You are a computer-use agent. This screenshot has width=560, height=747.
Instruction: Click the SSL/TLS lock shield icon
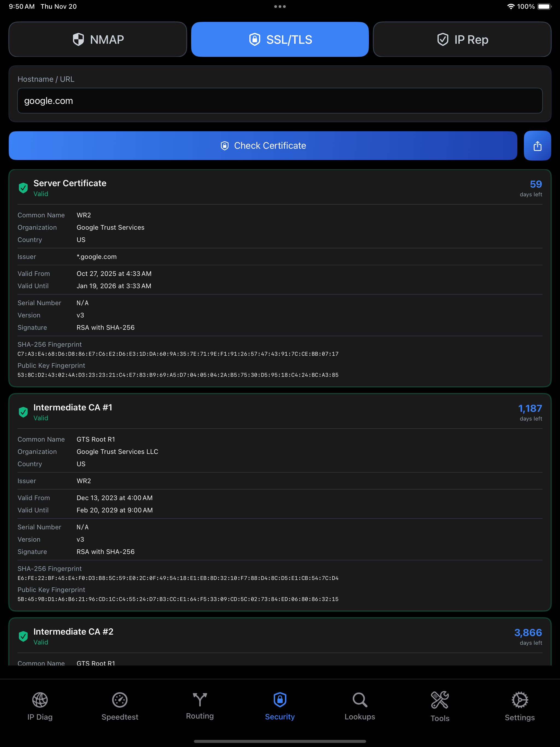[255, 40]
